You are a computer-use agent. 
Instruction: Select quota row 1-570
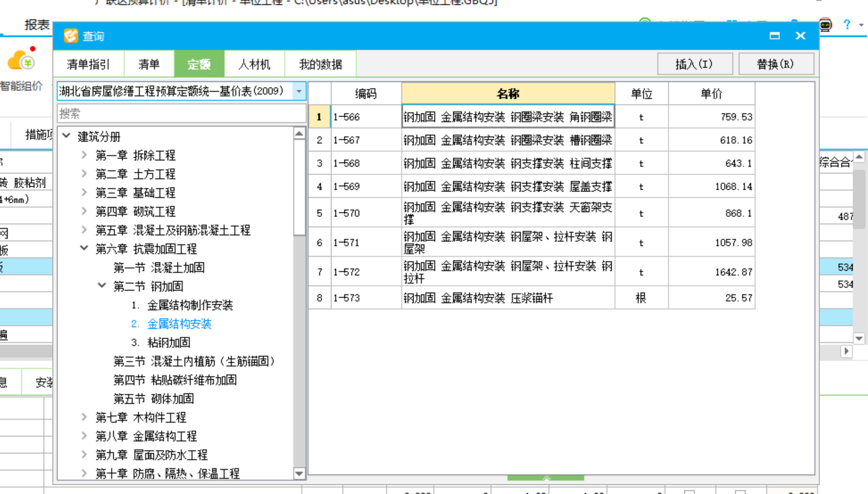coord(532,213)
